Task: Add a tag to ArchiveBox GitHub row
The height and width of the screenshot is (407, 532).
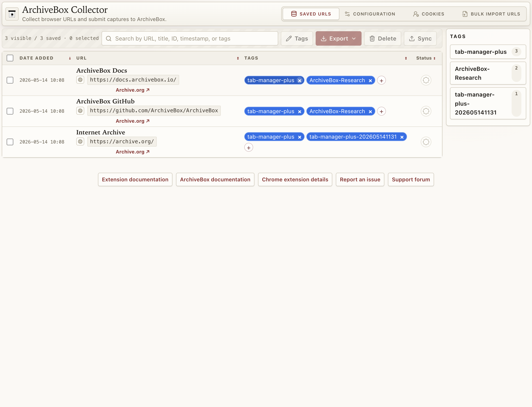Action: tap(381, 111)
